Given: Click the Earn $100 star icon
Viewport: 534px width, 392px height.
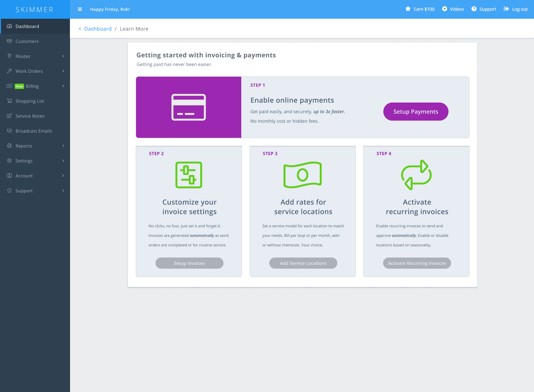Looking at the screenshot, I should point(408,9).
